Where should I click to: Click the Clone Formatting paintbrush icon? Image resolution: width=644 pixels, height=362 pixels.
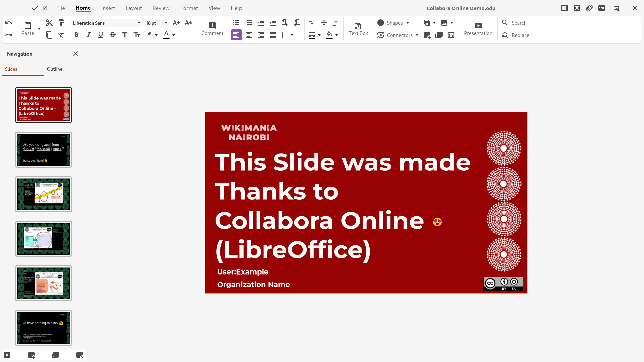[61, 23]
